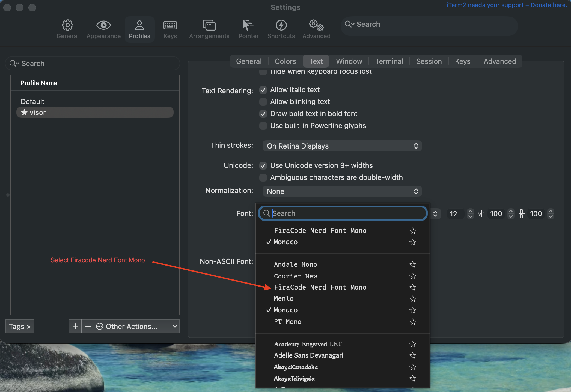
Task: Favorite the first FiraCode Nerd Font Mono star
Action: click(x=412, y=231)
